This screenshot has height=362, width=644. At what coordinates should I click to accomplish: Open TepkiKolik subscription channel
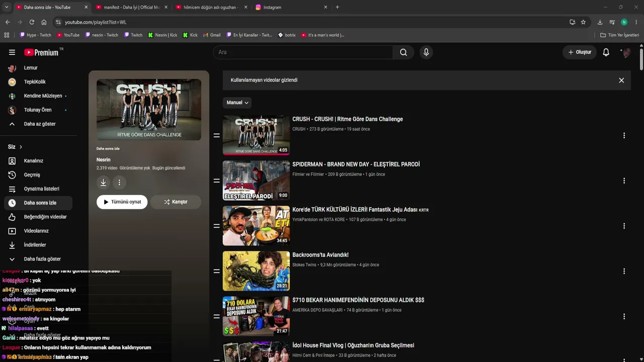pos(38,82)
